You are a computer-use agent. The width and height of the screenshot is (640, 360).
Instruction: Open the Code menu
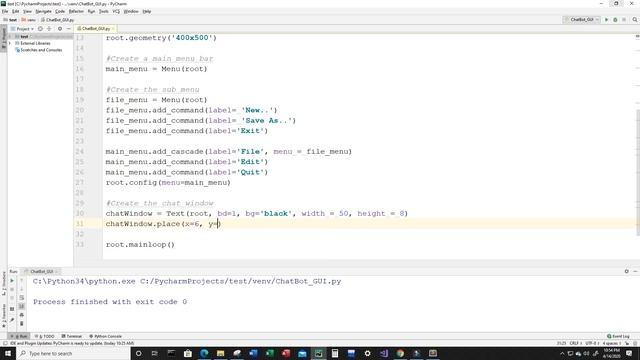(60, 11)
